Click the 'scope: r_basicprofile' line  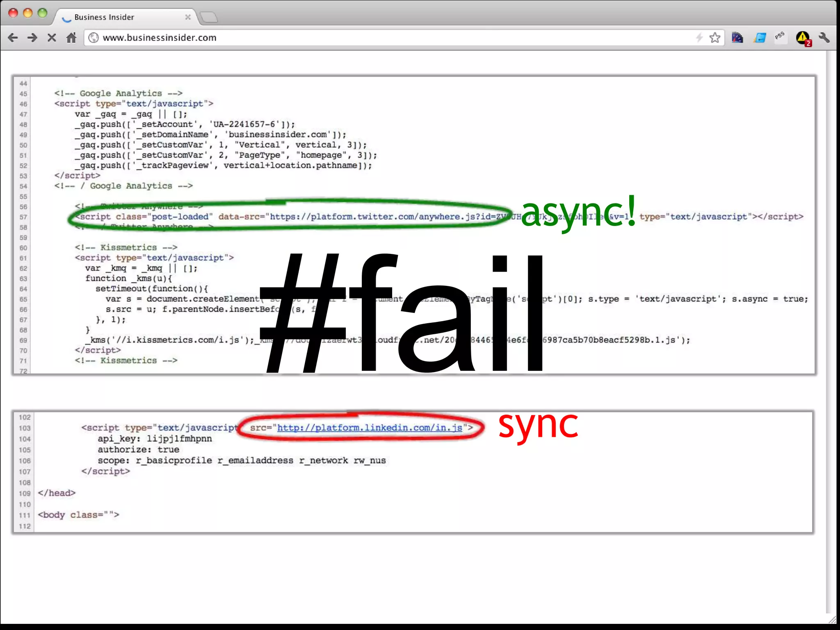242,461
